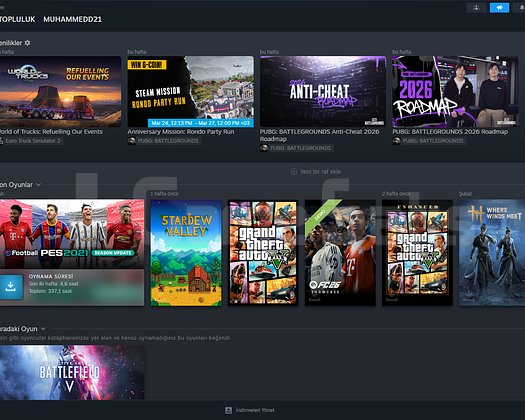Select the Stardew Valley game cover
This screenshot has width=525, height=420.
click(x=186, y=253)
